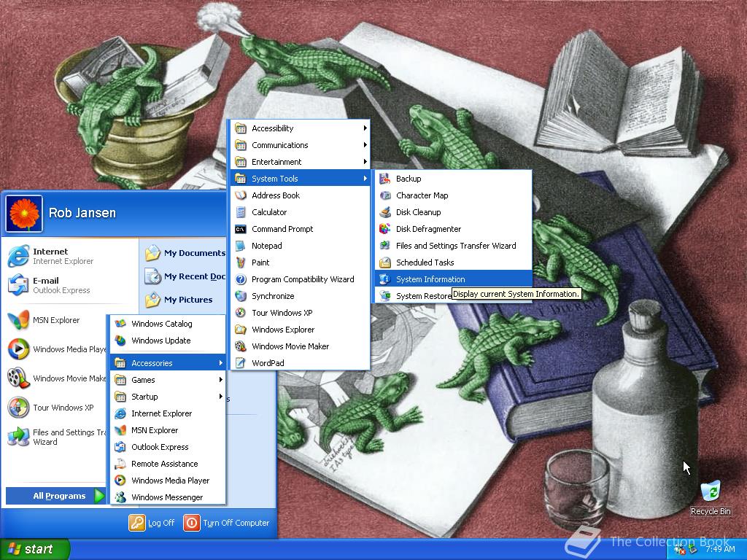Image resolution: width=747 pixels, height=560 pixels.
Task: Open Windows Movie Maker in Accessories menu
Action: 300,346
